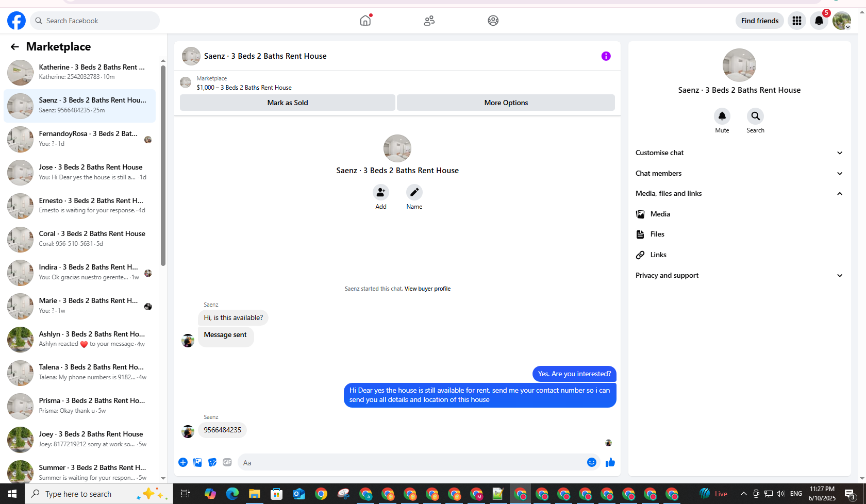
Task: Click the 'Hi, is this available?' message
Action: [233, 317]
